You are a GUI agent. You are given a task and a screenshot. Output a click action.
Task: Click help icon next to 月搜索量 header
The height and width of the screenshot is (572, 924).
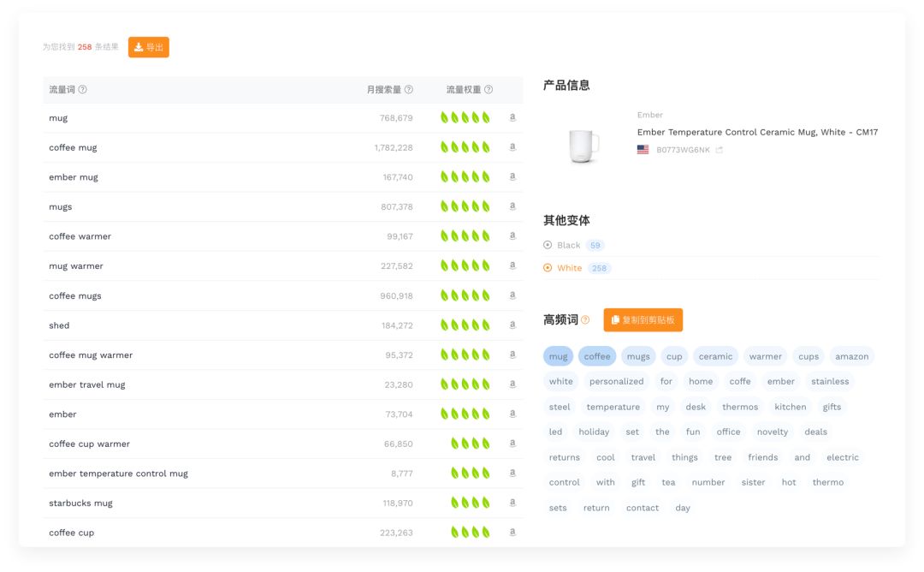(409, 90)
